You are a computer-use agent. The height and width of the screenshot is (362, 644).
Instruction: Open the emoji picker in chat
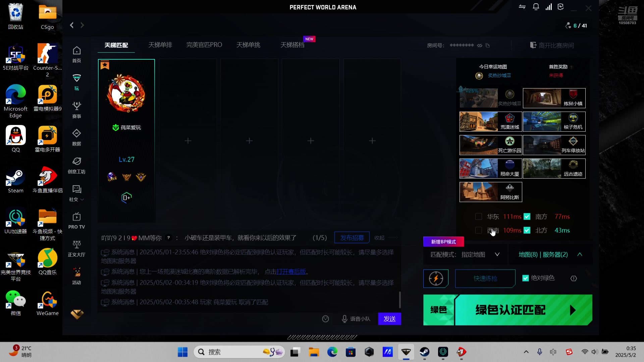pos(325,319)
